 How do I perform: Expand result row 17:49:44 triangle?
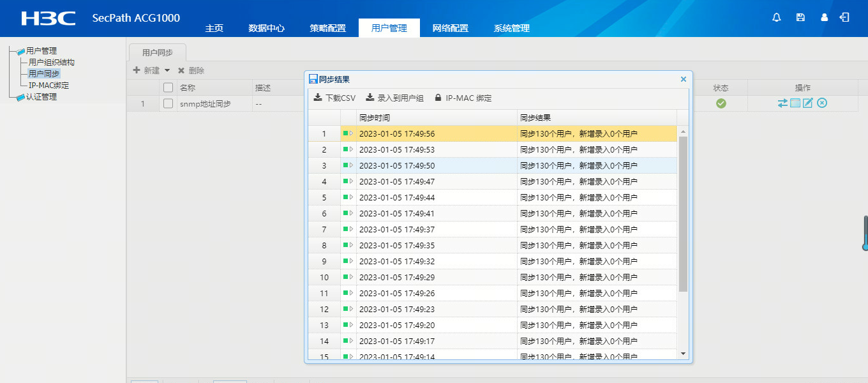pos(351,197)
